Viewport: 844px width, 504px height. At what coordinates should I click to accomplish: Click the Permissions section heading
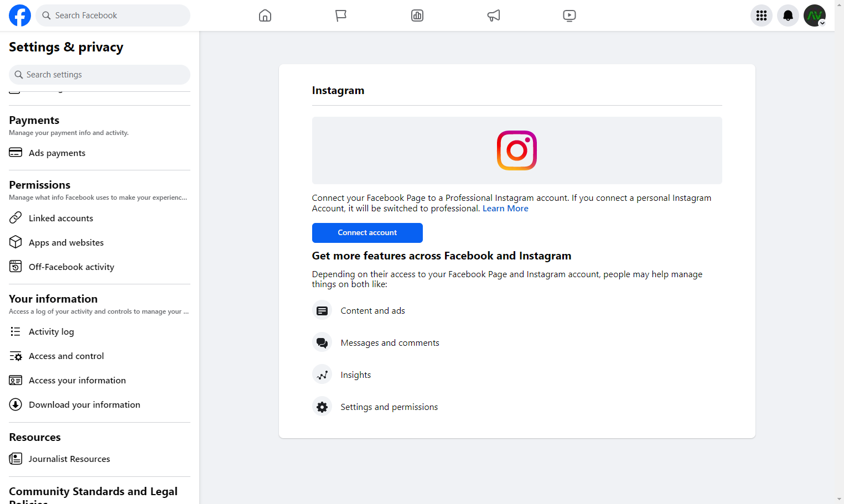point(40,185)
